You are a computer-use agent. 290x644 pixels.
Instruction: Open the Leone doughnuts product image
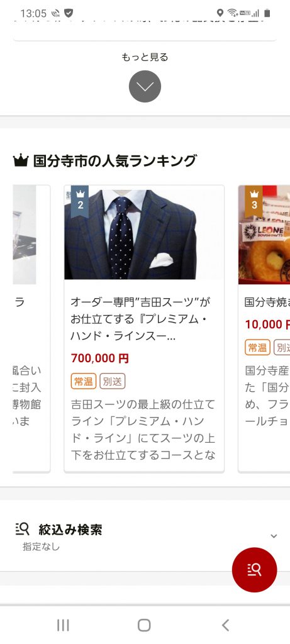tap(264, 235)
